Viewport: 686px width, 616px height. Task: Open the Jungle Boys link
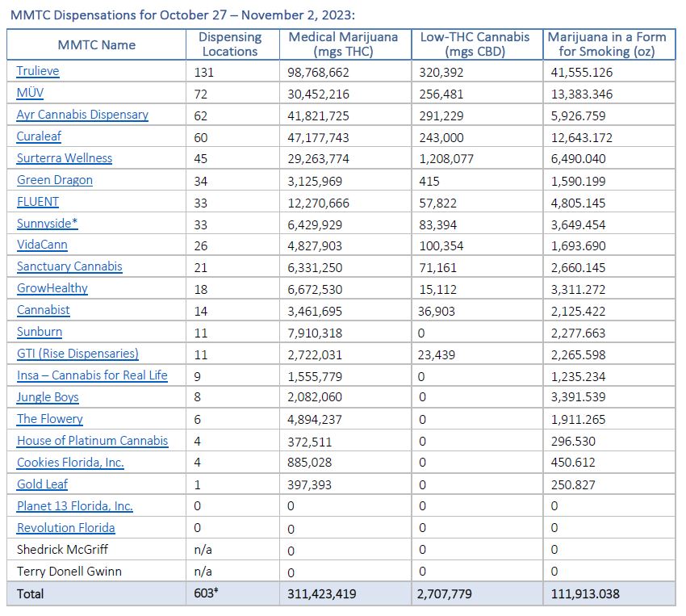pos(48,397)
